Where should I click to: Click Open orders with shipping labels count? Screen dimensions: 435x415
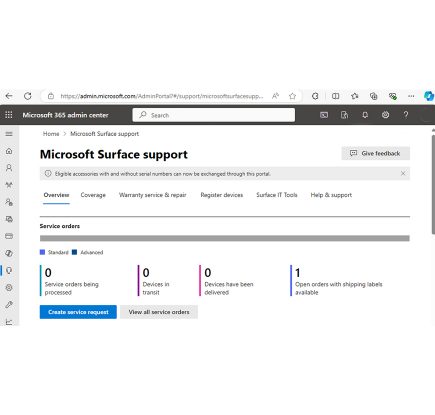298,273
